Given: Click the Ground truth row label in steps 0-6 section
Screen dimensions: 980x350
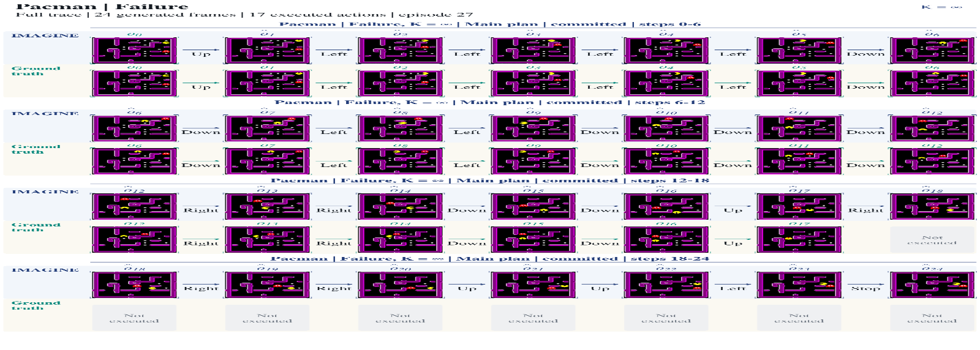Looking at the screenshot, I should tap(36, 71).
